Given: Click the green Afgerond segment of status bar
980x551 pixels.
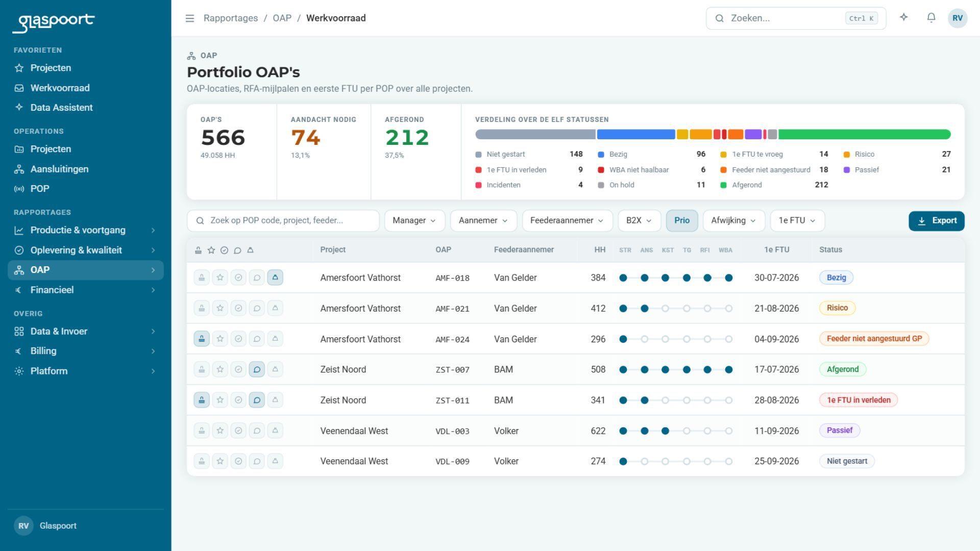Looking at the screenshot, I should [x=864, y=135].
